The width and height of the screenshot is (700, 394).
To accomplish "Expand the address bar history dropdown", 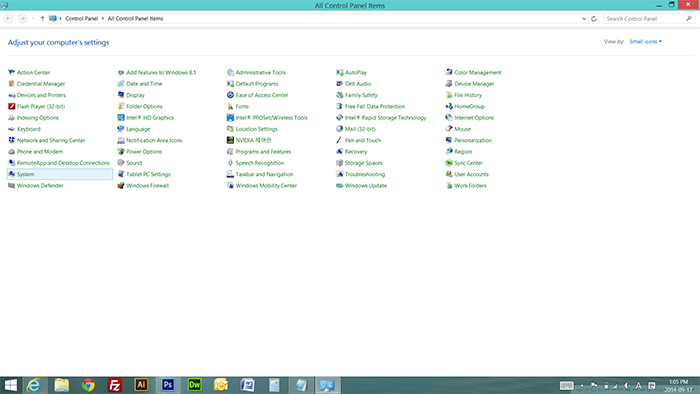I will tap(584, 19).
